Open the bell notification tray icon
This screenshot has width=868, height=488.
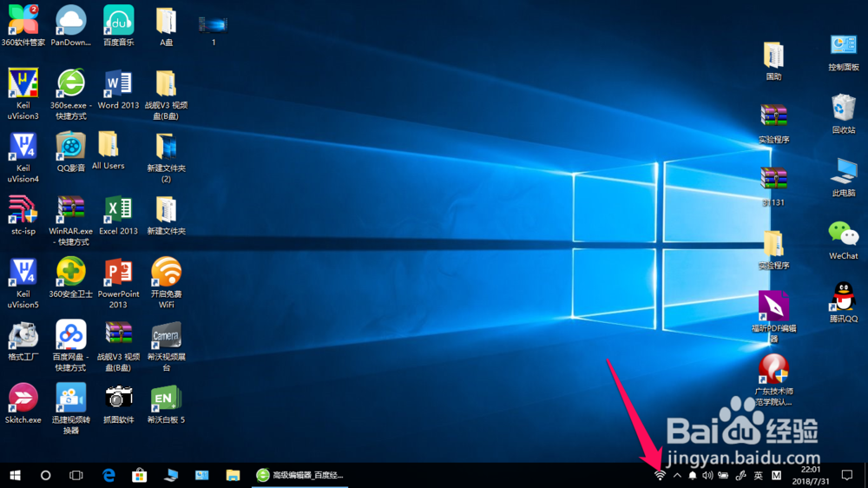tap(692, 475)
